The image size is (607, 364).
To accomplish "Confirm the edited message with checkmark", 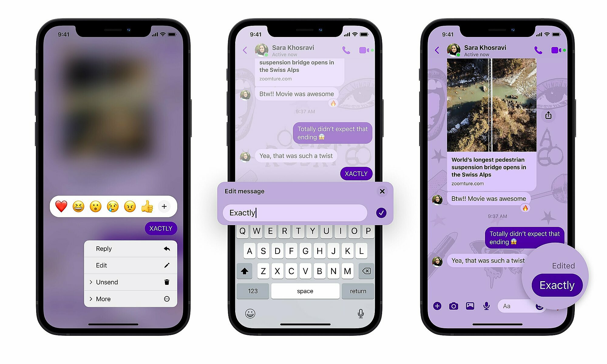I will point(381,212).
